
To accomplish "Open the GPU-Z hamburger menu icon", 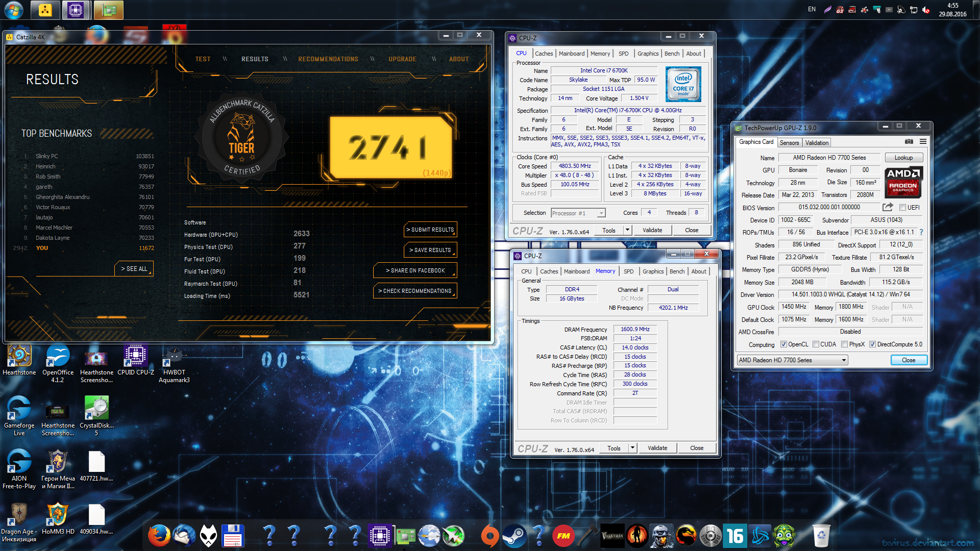I will click(923, 142).
